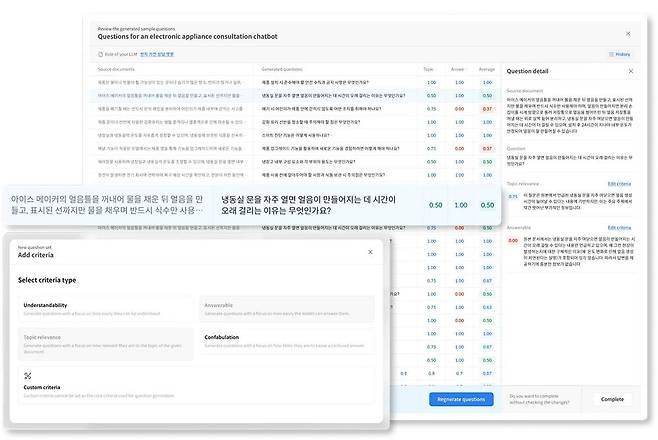Click the highlighted 냉동실 문을 자주 열면 question row
The image size is (658, 440).
click(296, 96)
